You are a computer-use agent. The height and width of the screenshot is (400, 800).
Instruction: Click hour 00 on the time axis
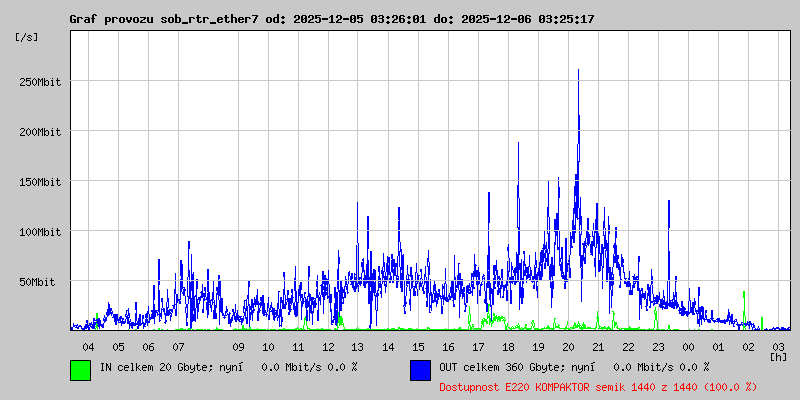688,346
